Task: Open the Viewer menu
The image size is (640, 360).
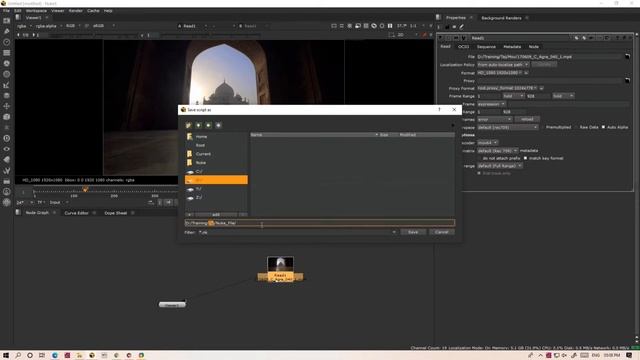Action: pos(58,11)
